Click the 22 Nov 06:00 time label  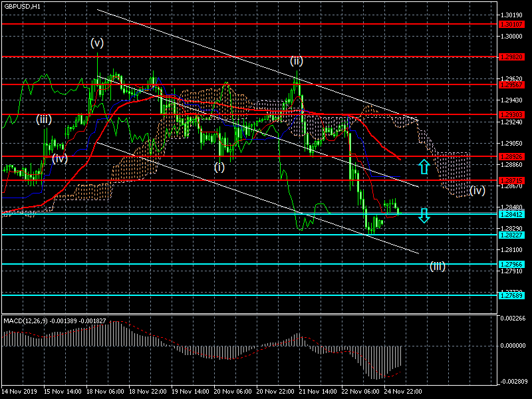click(x=360, y=392)
